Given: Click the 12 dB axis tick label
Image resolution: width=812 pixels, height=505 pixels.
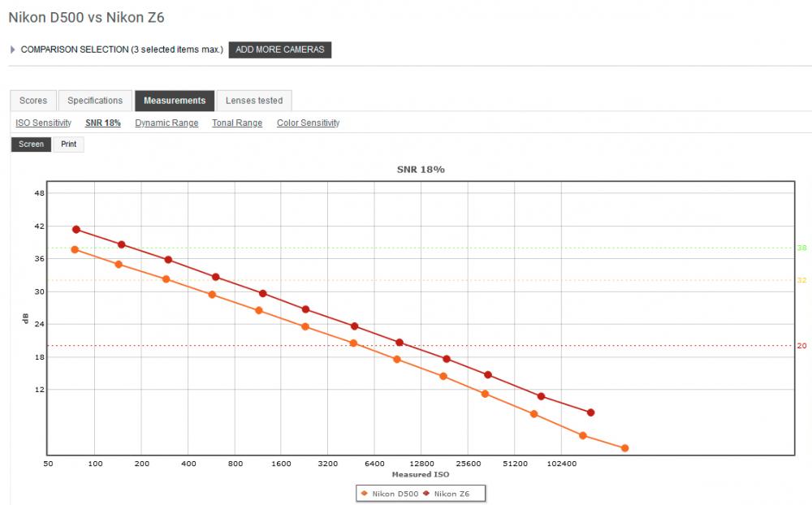Looking at the screenshot, I should coord(40,390).
